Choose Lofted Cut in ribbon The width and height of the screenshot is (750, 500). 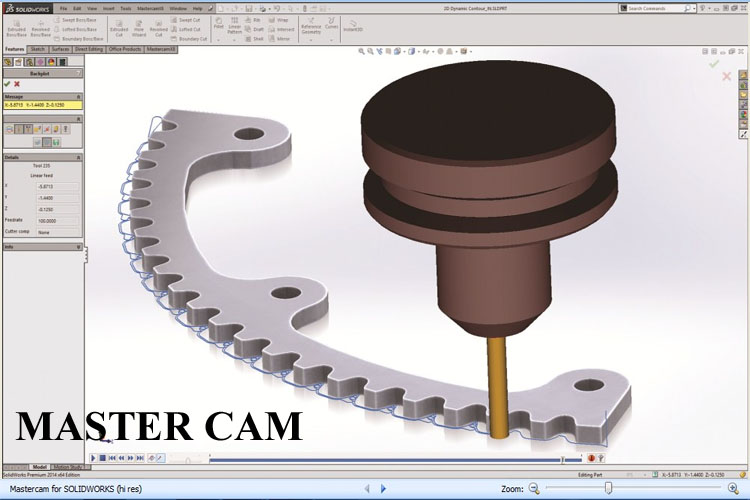(x=186, y=29)
